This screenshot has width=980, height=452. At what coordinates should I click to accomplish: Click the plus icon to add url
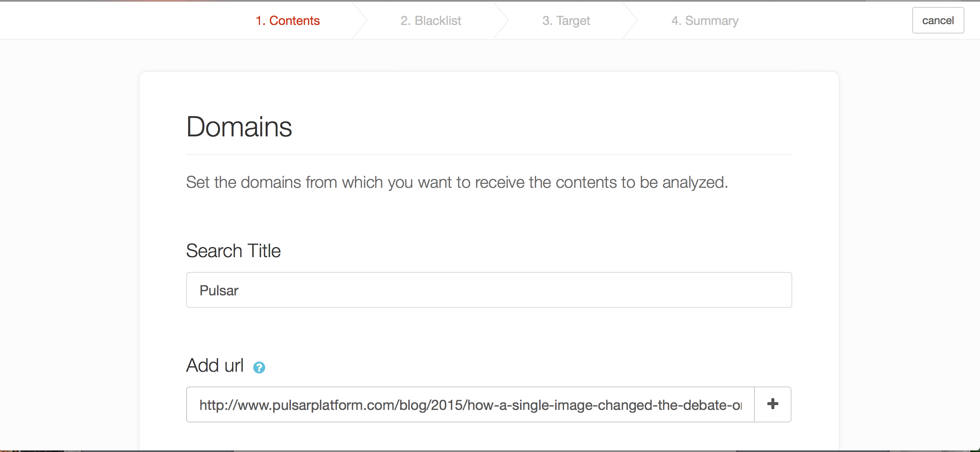point(773,404)
